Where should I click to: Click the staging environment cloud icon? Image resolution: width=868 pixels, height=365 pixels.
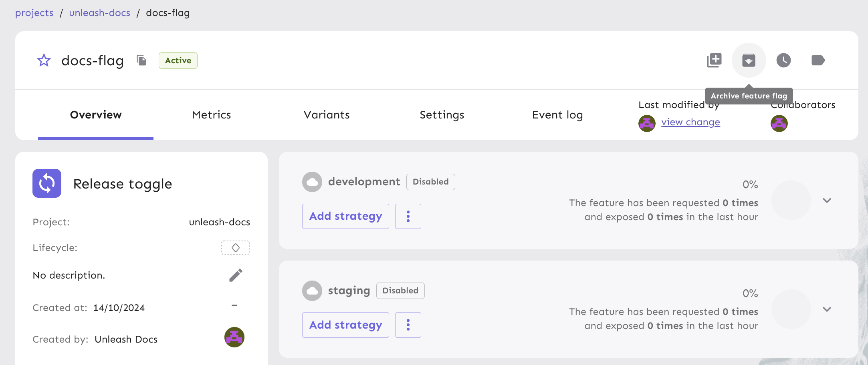(312, 291)
